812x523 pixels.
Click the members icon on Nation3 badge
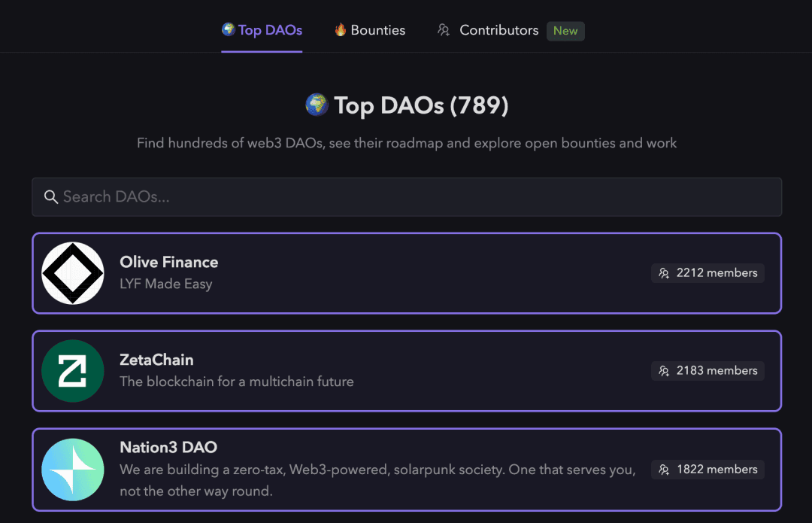pyautogui.click(x=664, y=470)
